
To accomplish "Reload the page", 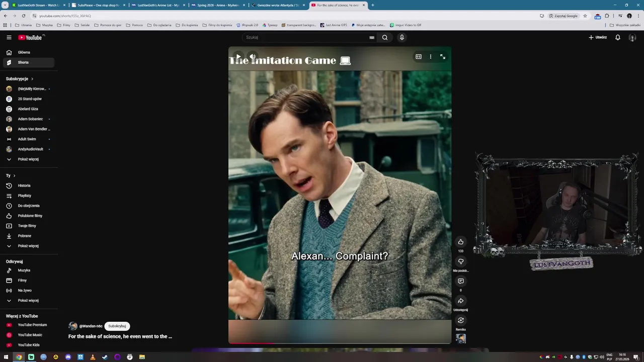I will click(24, 16).
